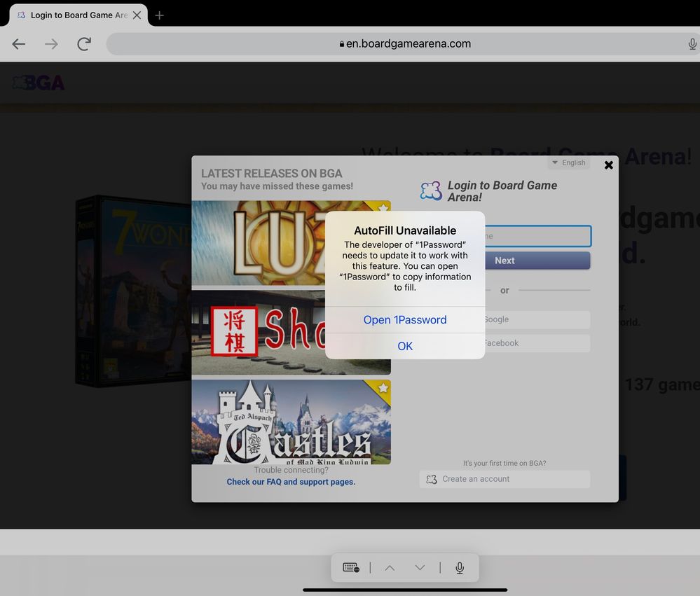Screen dimensions: 700x596
Task: Click the AutoFill Unavailable title text
Action: tap(405, 230)
